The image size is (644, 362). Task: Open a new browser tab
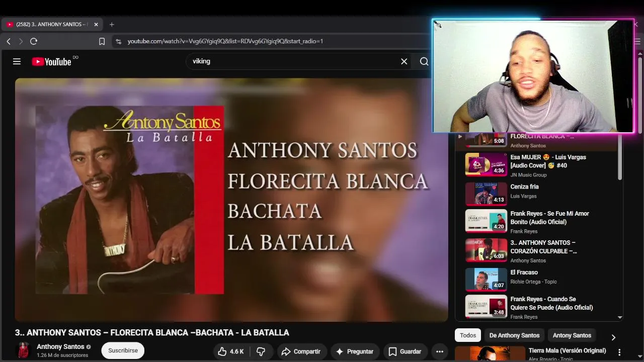112,24
